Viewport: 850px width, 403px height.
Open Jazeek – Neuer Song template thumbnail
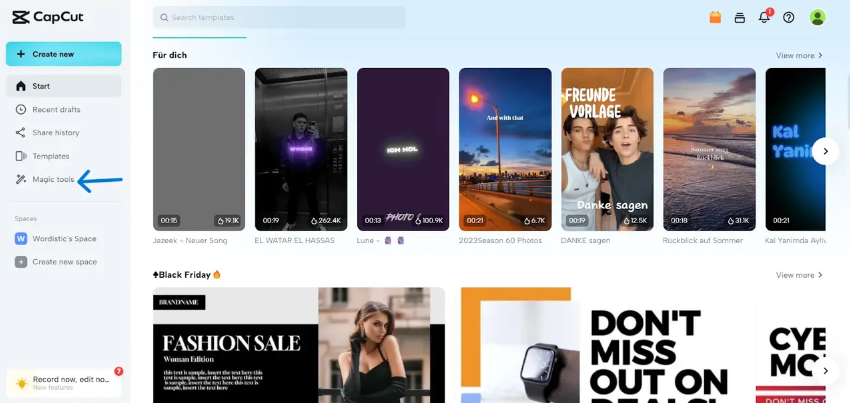pyautogui.click(x=199, y=149)
